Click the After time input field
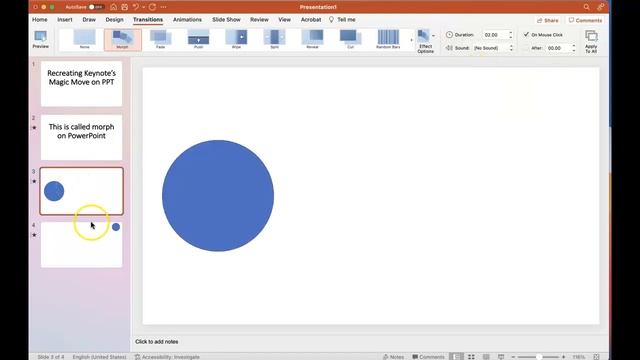 coord(558,48)
